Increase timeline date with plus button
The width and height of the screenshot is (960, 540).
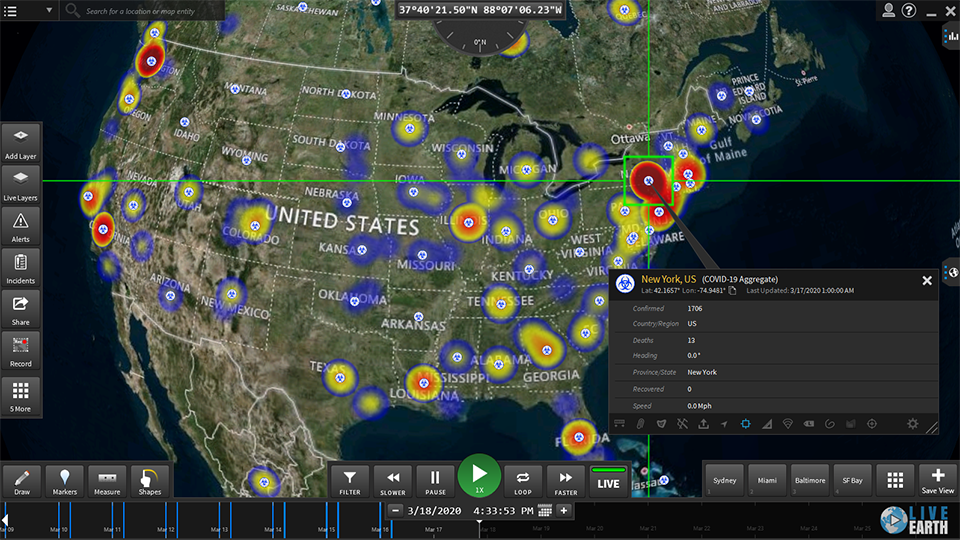564,510
